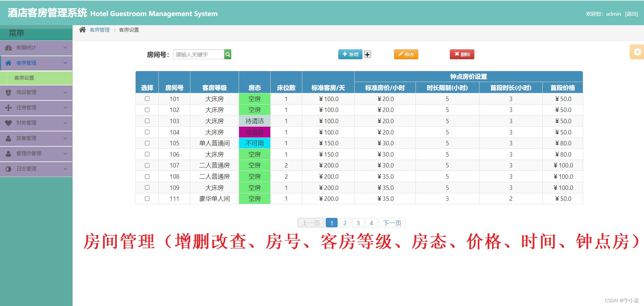Screen dimensions: 644x306
Task: Expand 日志管理 menu chevron
Action: [65, 169]
